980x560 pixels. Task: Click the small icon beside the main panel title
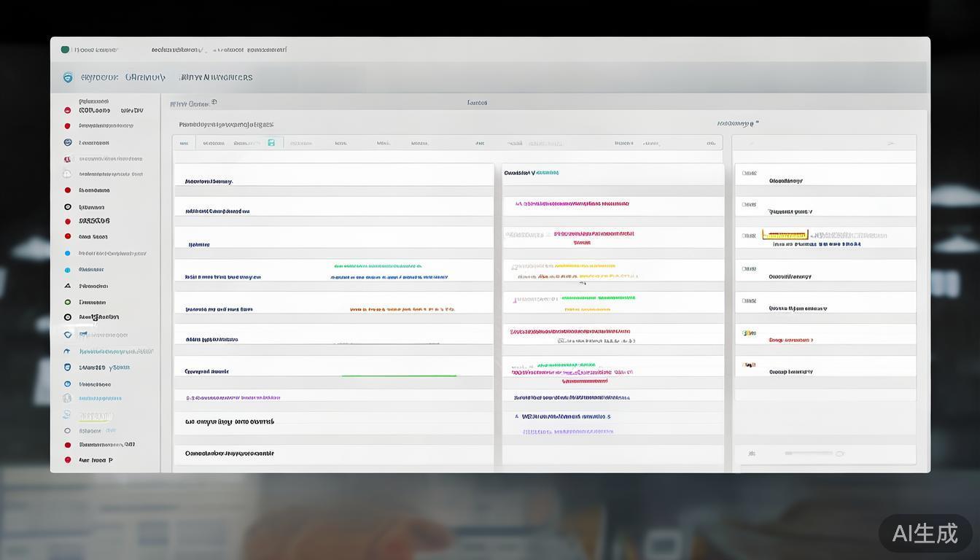pyautogui.click(x=214, y=103)
